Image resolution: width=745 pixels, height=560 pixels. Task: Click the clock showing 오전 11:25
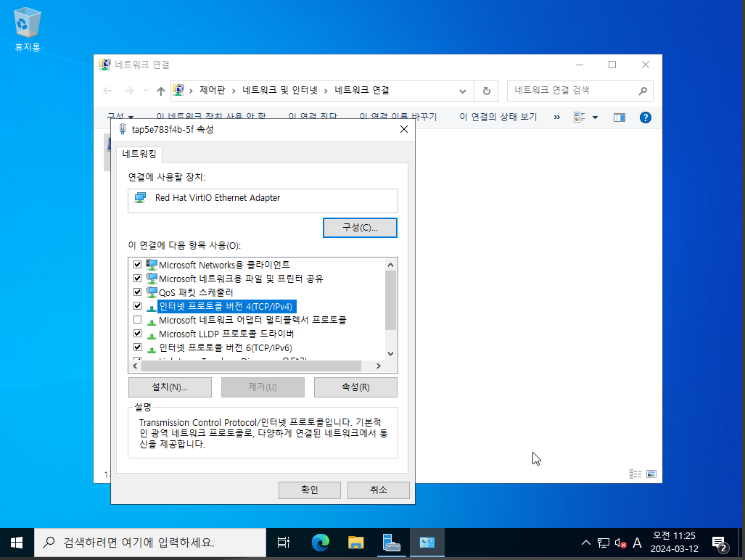click(x=674, y=542)
